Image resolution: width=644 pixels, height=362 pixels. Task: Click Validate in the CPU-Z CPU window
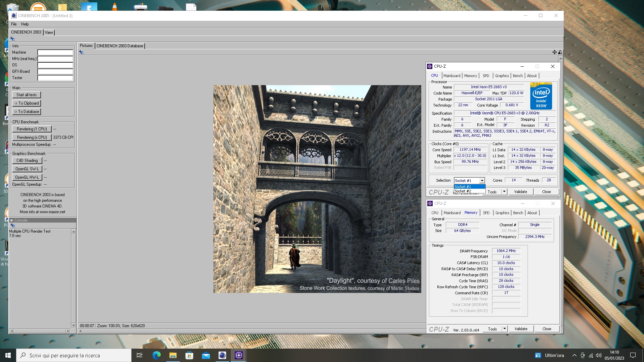(521, 192)
